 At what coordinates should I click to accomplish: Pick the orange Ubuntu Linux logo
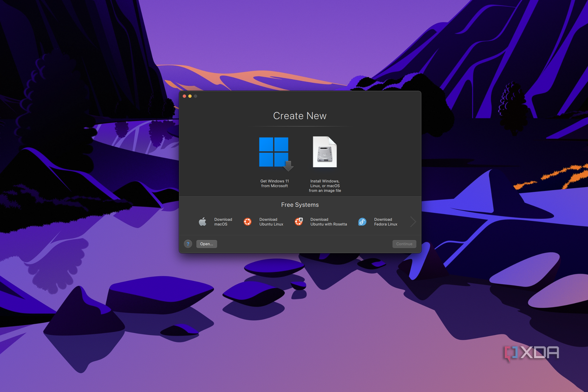[248, 222]
